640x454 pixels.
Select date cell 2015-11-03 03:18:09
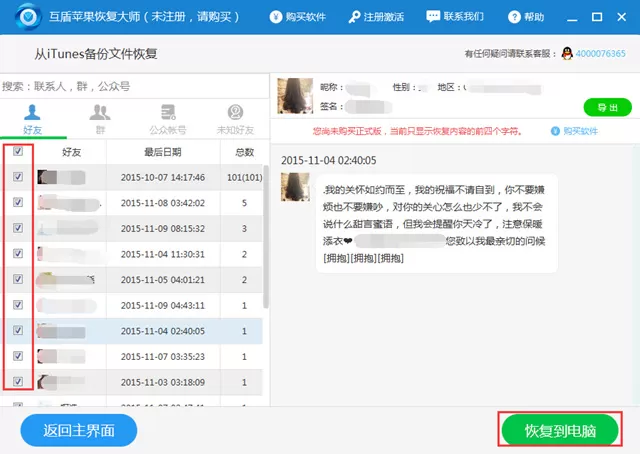(x=163, y=382)
